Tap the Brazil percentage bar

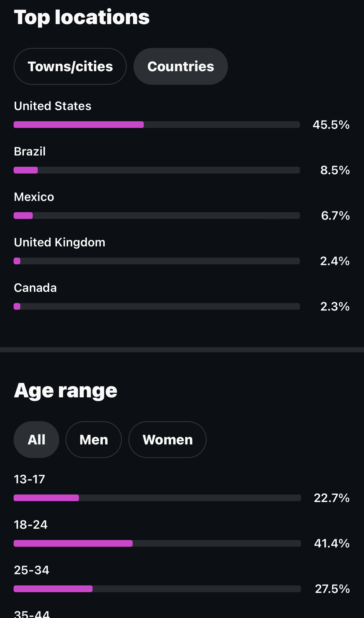pyautogui.click(x=156, y=170)
